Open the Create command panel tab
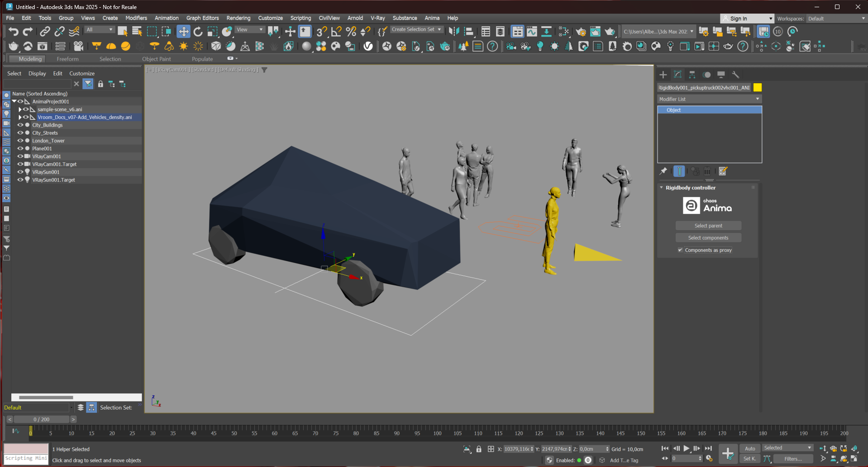The height and width of the screenshot is (467, 868). click(x=663, y=75)
